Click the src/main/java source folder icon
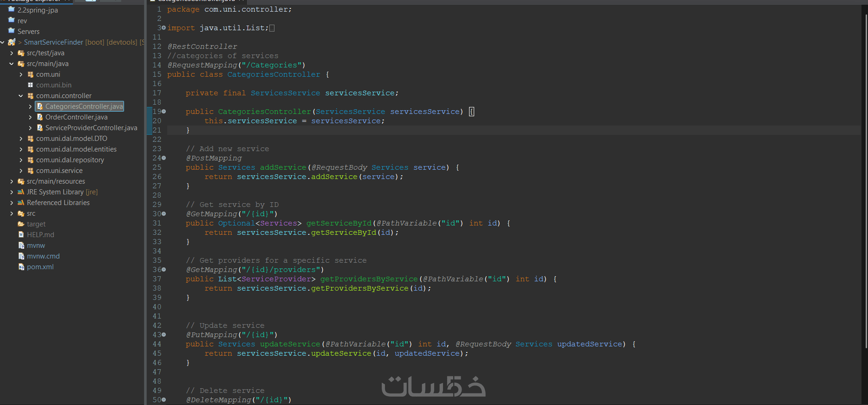Screen dimensions: 868x405 pos(21,64)
